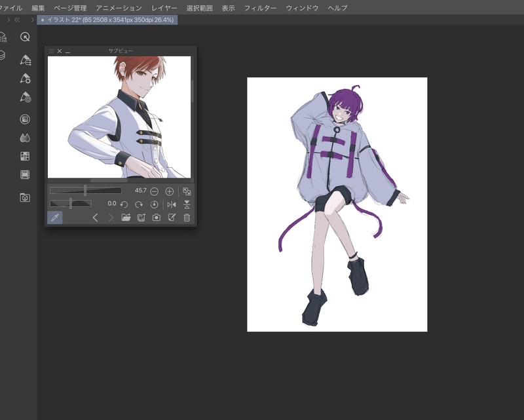Open the レイヤー menu
The height and width of the screenshot is (420, 524).
(164, 8)
